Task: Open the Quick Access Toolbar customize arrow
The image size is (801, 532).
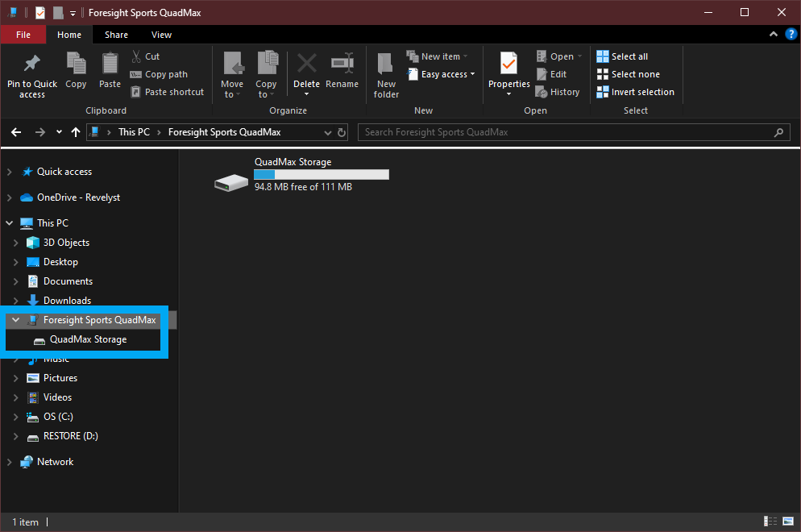Action: (x=73, y=13)
